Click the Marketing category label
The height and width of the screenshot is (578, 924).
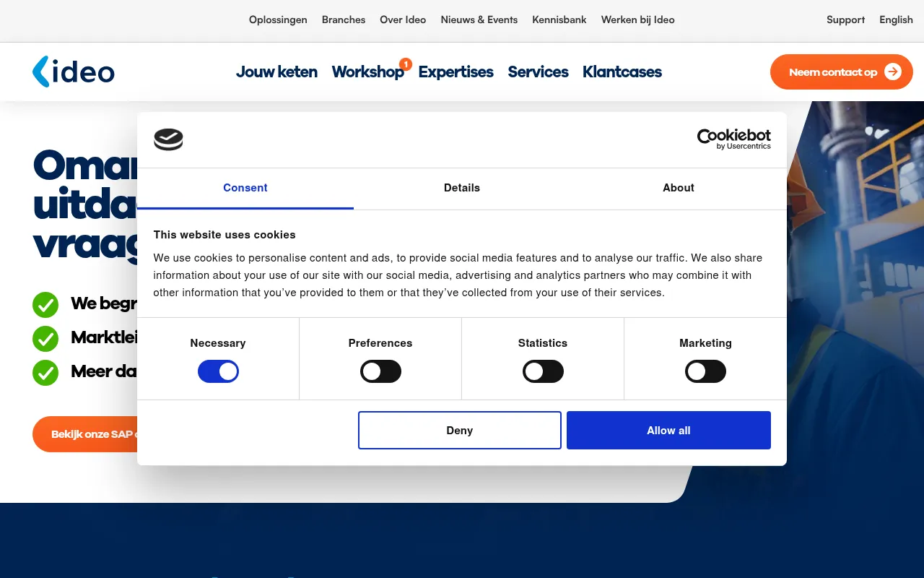(705, 343)
